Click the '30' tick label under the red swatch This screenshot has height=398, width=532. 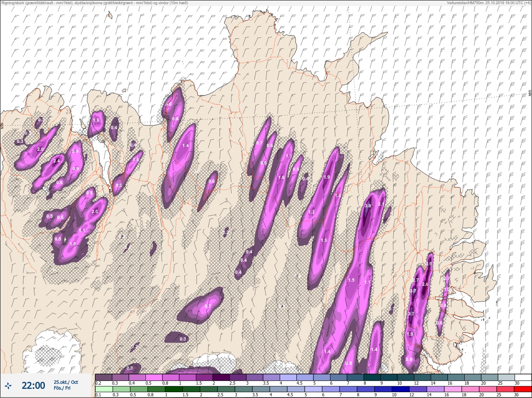(x=517, y=395)
